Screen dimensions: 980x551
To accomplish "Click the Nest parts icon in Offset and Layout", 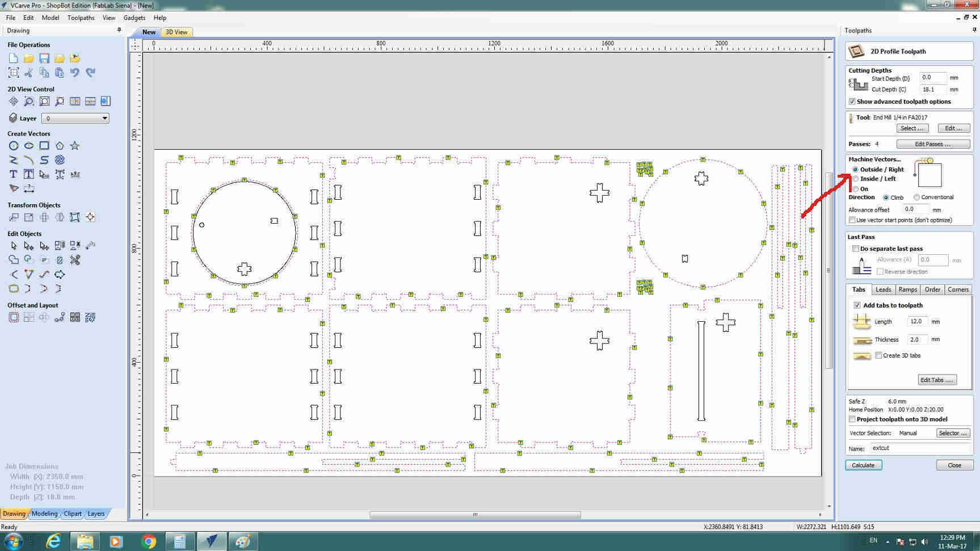I will pos(90,317).
